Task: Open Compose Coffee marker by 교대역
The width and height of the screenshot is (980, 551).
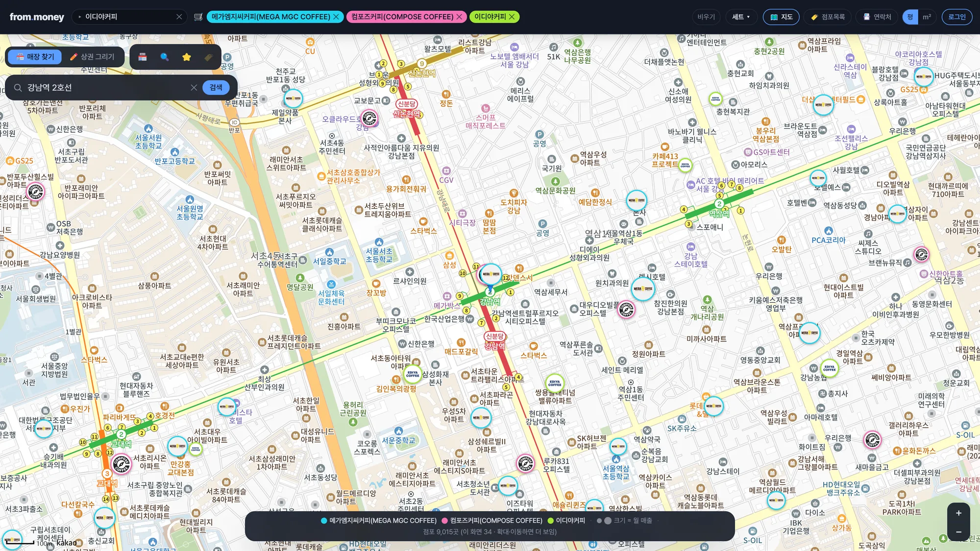Action: click(x=121, y=463)
